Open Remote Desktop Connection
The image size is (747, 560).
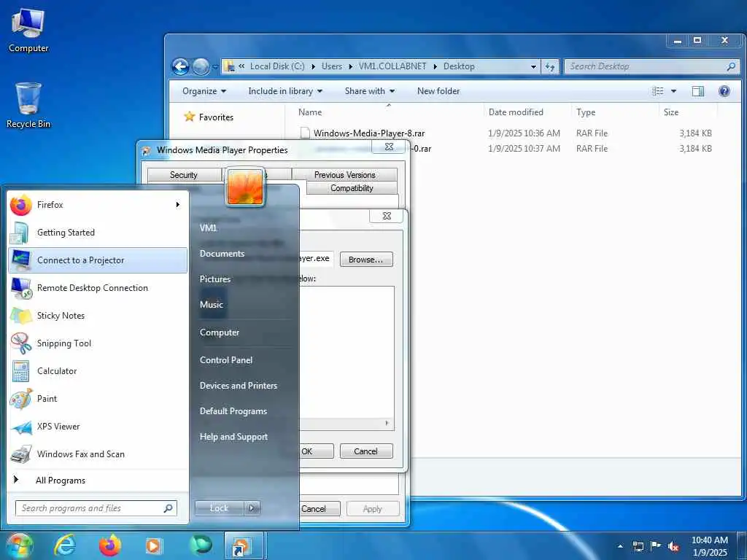pyautogui.click(x=98, y=287)
